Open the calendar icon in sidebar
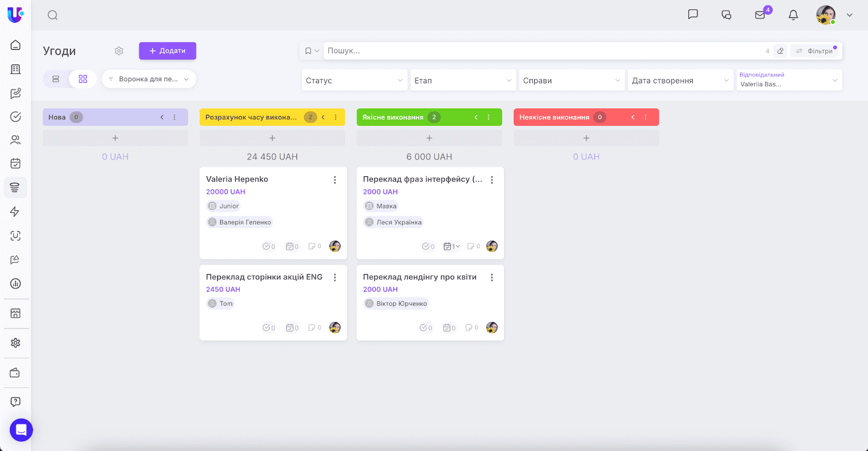868x451 pixels. (x=16, y=163)
